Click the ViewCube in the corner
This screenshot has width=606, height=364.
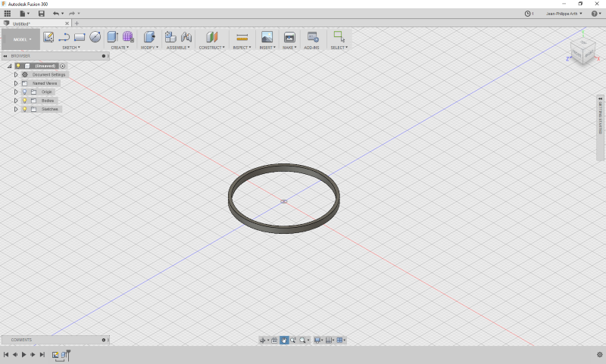(581, 51)
